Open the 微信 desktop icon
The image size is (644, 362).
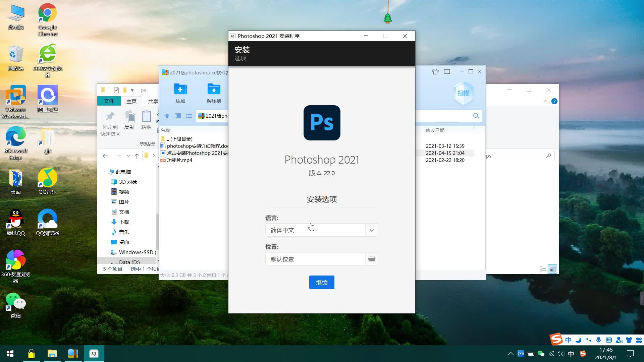pyautogui.click(x=15, y=305)
